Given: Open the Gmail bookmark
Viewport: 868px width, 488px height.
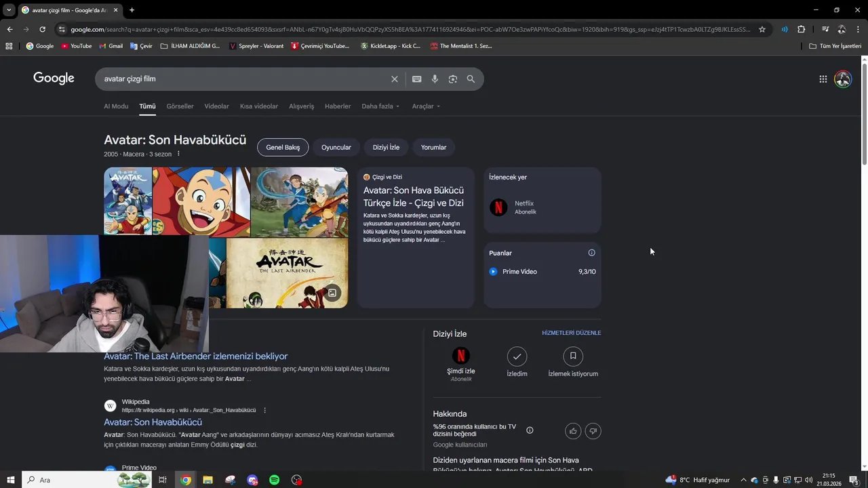Looking at the screenshot, I should tap(111, 46).
